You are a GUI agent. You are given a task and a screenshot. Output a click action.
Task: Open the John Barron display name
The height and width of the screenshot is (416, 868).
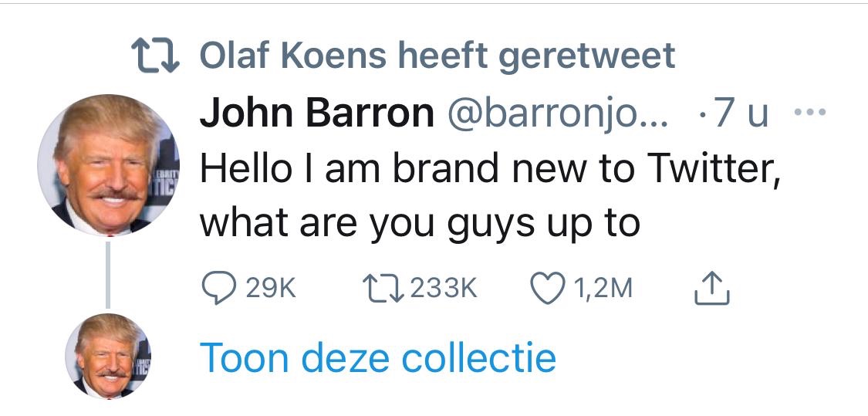pos(317,115)
